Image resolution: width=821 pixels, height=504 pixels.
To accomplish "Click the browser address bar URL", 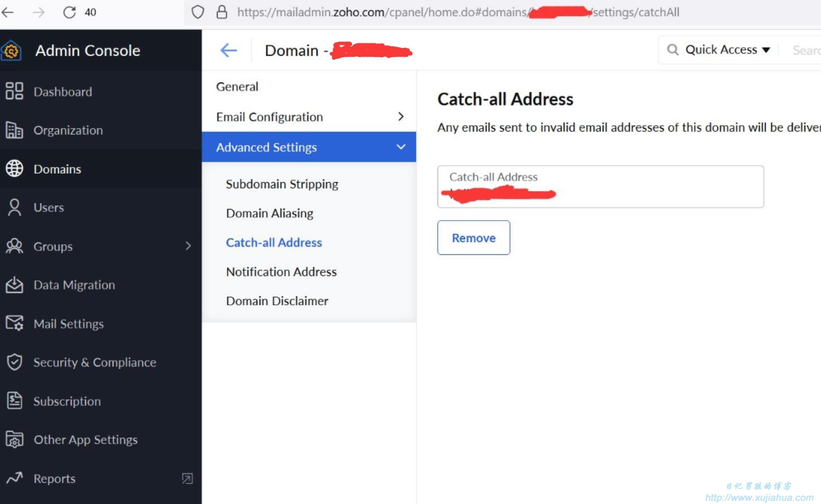I will 458,12.
